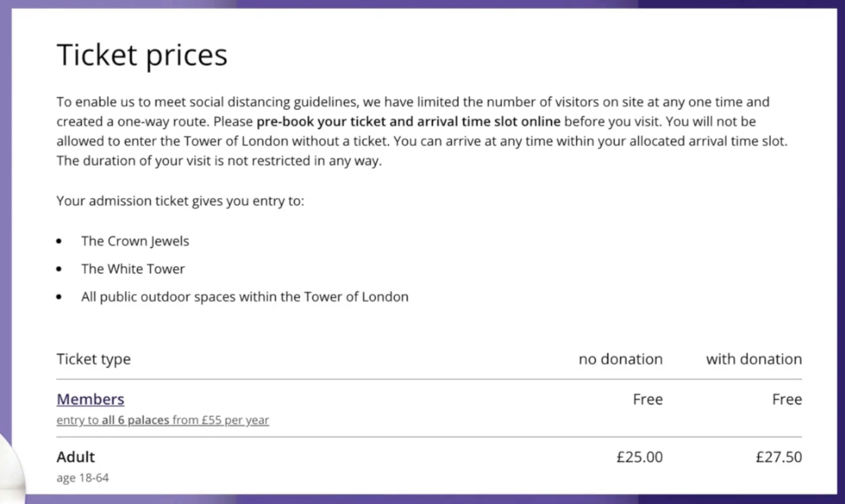This screenshot has height=504, width=845.
Task: Click the £25.00 adult price
Action: pos(639,457)
